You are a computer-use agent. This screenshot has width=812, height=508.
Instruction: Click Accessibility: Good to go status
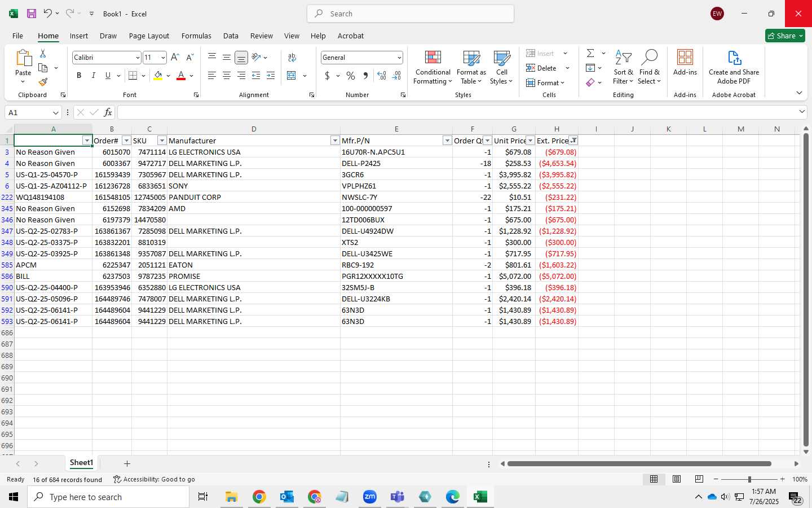[x=154, y=479]
